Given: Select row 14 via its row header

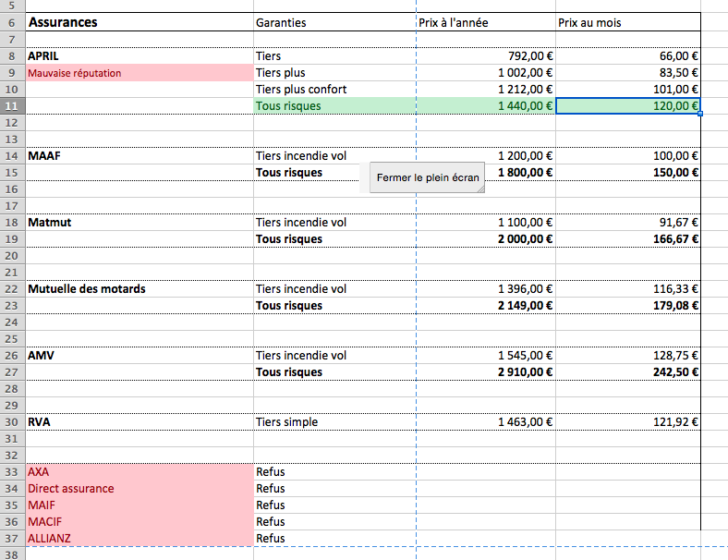Looking at the screenshot, I should point(11,156).
